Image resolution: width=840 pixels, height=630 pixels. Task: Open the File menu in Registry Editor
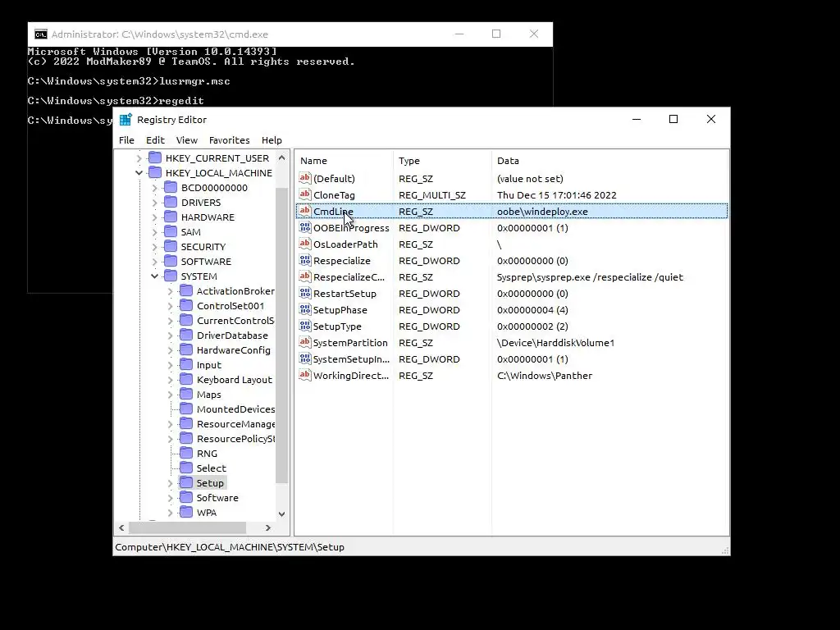(x=126, y=140)
